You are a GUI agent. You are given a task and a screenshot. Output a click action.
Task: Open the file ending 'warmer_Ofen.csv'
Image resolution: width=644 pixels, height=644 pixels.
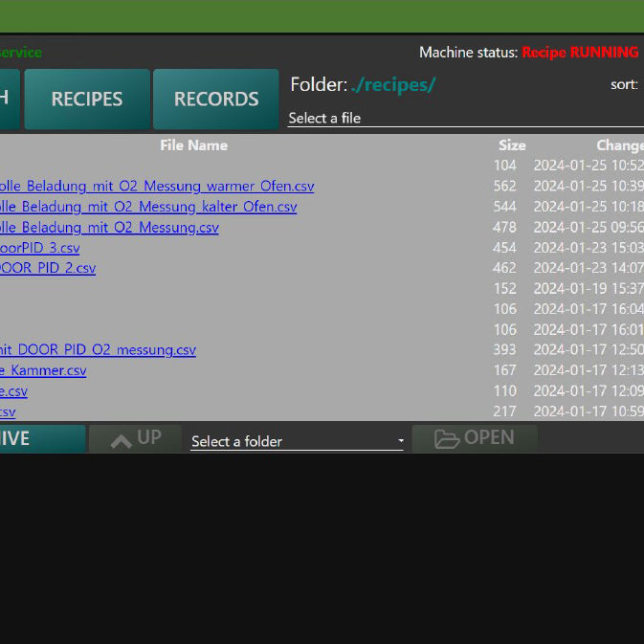coord(157,186)
